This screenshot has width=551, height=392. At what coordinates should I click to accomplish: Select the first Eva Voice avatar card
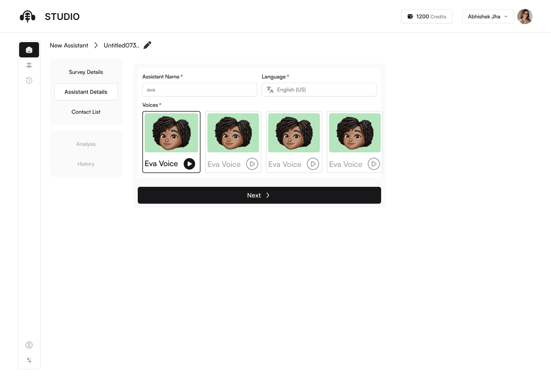[x=171, y=142]
